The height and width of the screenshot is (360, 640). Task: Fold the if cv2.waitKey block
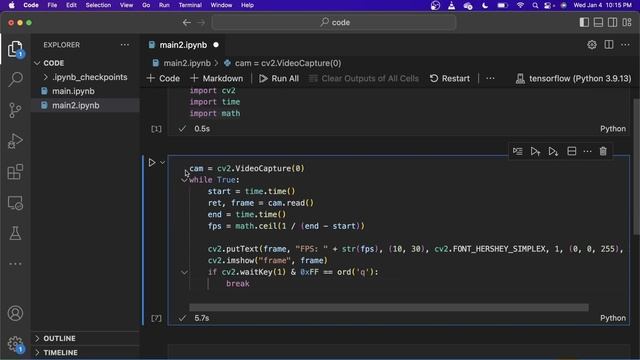pyautogui.click(x=184, y=272)
